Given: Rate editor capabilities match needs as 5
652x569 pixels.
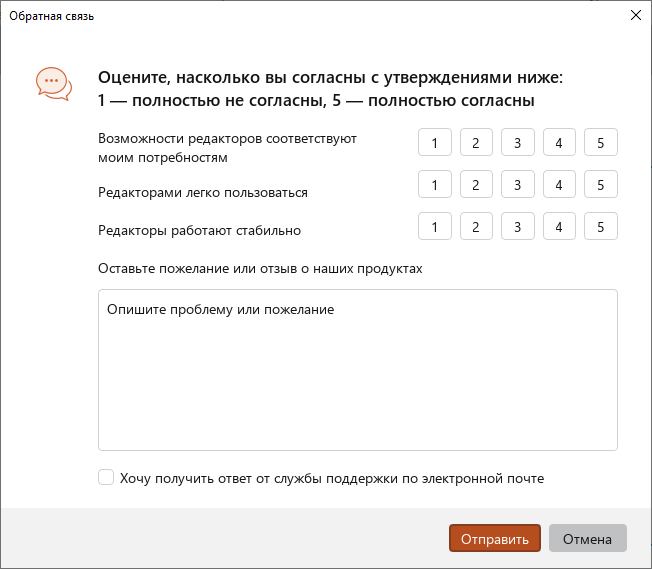Looking at the screenshot, I should pos(601,142).
